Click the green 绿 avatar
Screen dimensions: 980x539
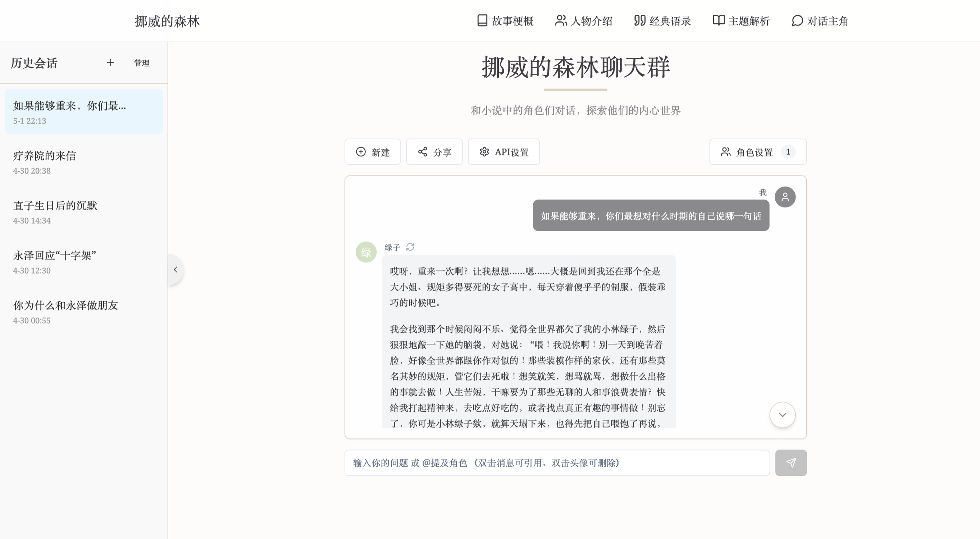(366, 252)
